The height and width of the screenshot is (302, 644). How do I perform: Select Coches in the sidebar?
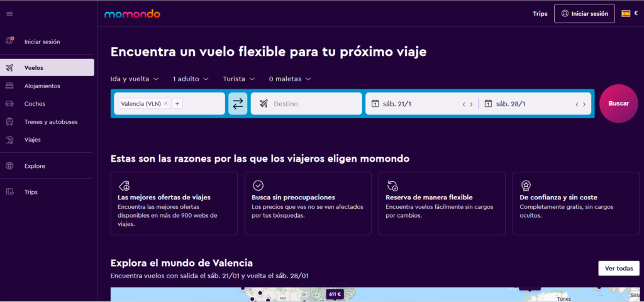47,104
